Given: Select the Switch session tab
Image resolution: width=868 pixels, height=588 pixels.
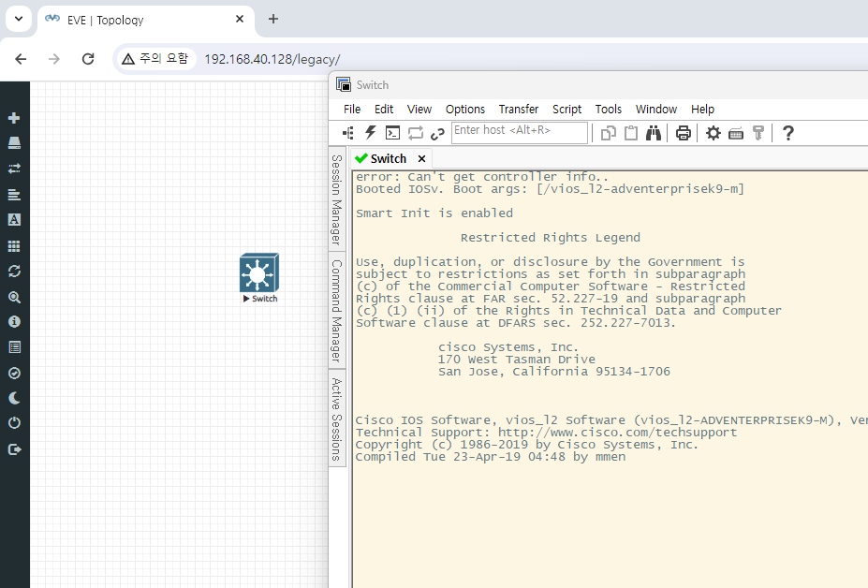Looking at the screenshot, I should tap(388, 159).
